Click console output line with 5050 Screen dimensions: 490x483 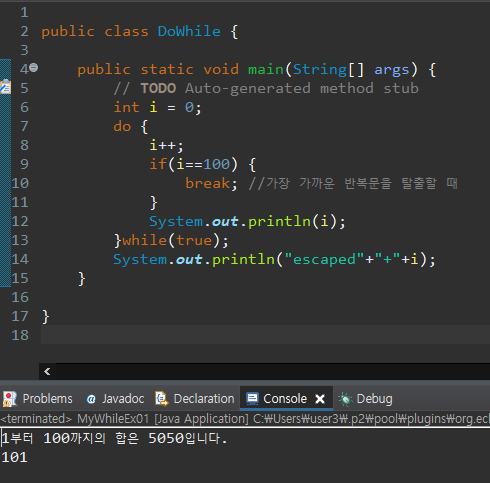114,438
